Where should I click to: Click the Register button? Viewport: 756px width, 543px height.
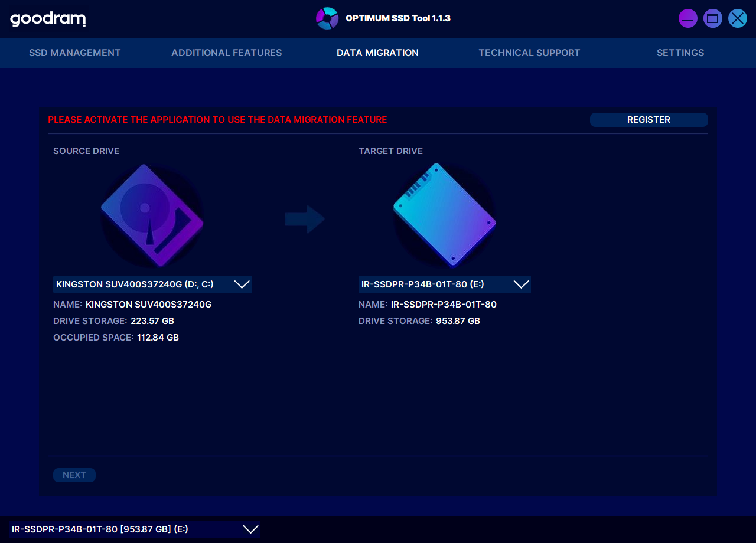(649, 120)
